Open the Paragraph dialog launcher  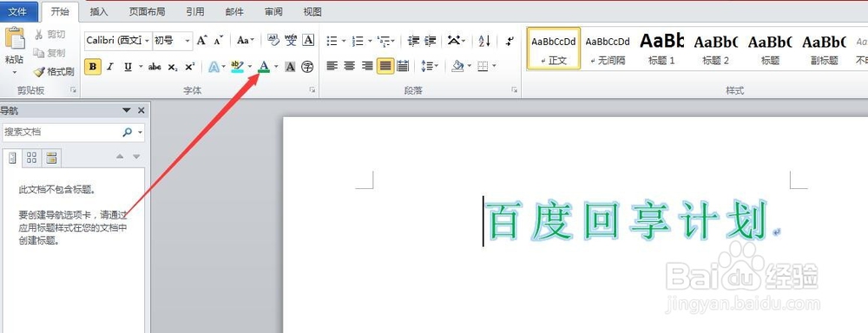514,89
